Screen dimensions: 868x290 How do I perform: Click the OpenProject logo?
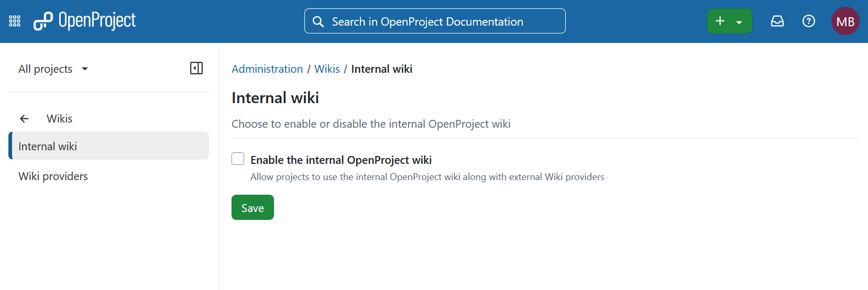[x=84, y=21]
